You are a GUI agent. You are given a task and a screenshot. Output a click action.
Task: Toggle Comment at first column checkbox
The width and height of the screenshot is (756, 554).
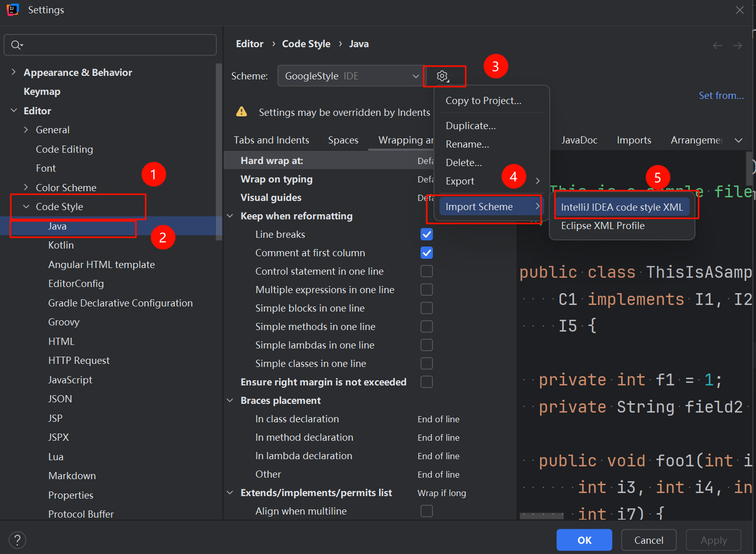[x=427, y=253]
